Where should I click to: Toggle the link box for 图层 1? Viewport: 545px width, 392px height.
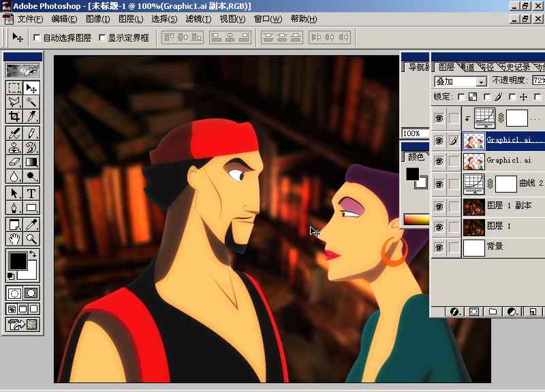tap(454, 227)
